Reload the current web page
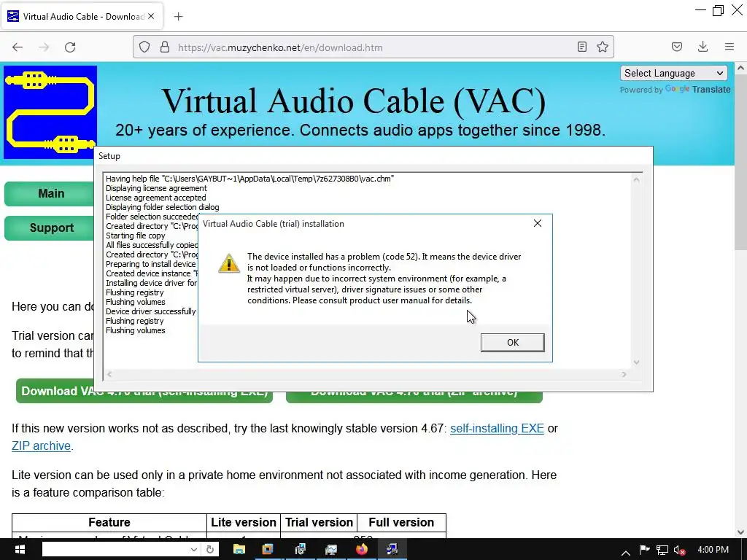The image size is (747, 560). click(70, 47)
